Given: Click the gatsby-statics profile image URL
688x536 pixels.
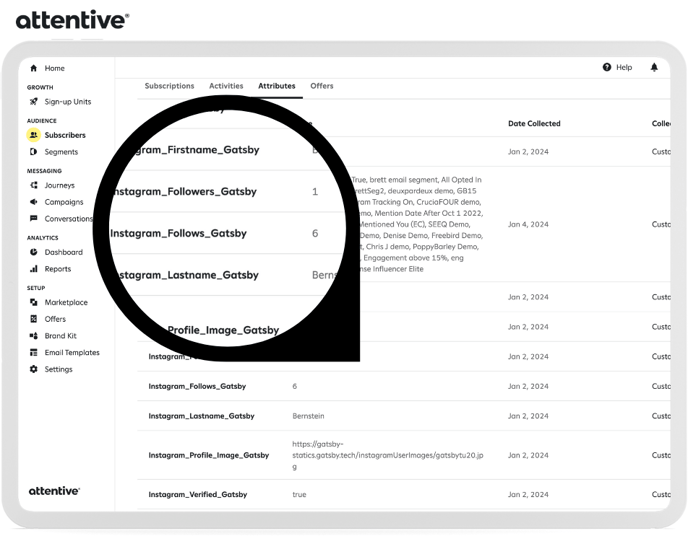Looking at the screenshot, I should pyautogui.click(x=388, y=455).
